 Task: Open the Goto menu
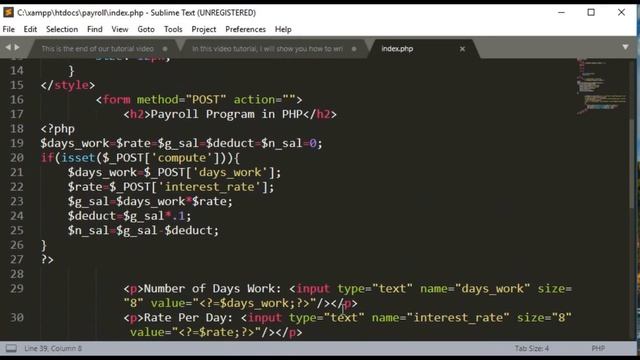(x=146, y=29)
